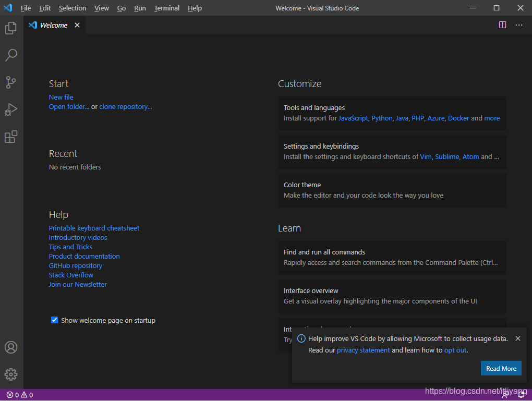
Task: Open the View menu
Action: pyautogui.click(x=102, y=8)
